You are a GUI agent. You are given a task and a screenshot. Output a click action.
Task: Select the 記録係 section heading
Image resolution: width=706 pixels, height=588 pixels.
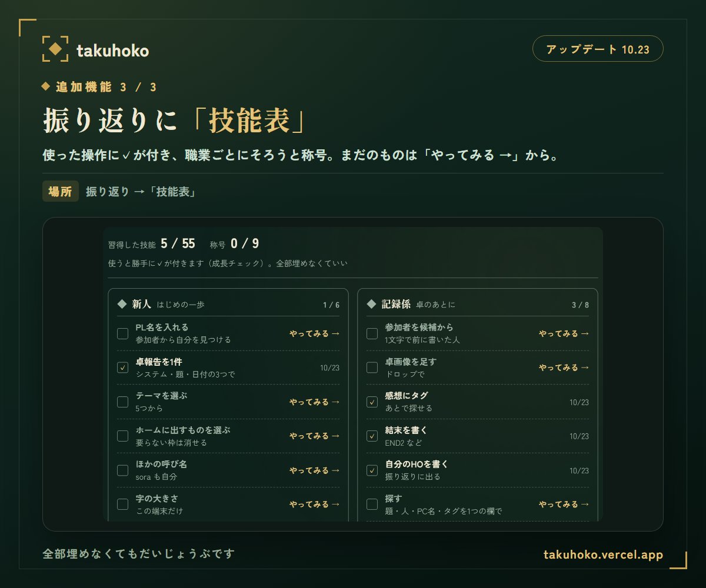point(396,304)
